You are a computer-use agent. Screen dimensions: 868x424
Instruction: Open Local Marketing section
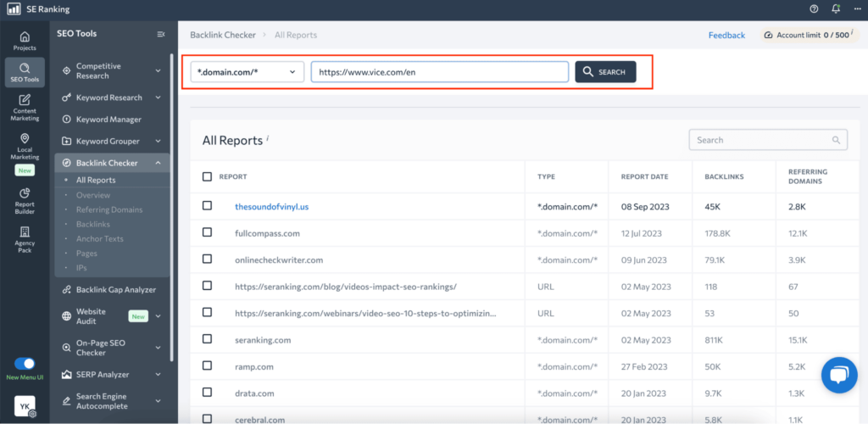25,146
